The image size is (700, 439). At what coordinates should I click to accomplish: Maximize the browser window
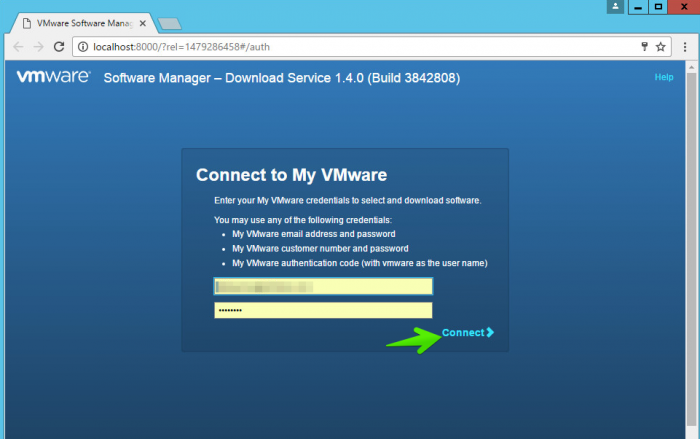point(658,7)
